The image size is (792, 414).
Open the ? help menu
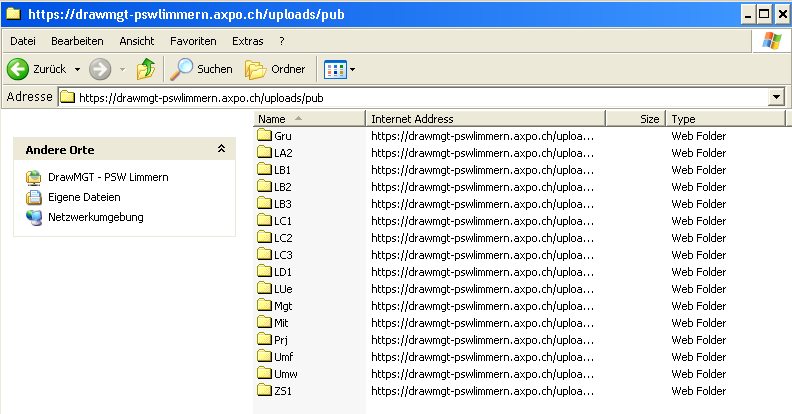pos(282,41)
